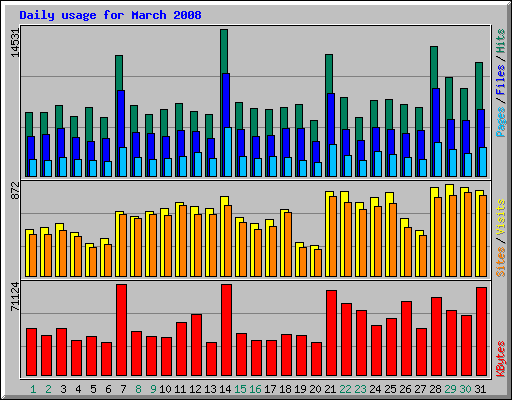Click day label 29
The height and width of the screenshot is (400, 512).
click(x=450, y=389)
